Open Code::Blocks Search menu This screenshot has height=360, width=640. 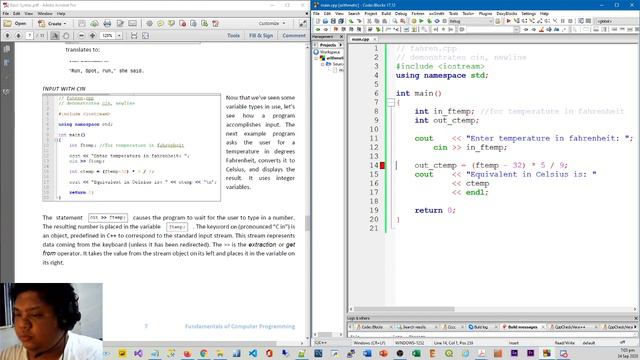pos(354,14)
